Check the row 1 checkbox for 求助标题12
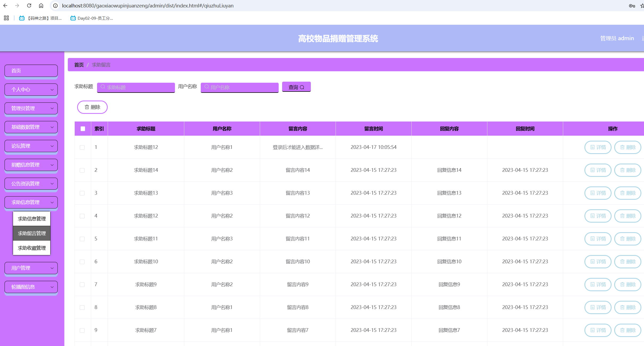 (82, 147)
